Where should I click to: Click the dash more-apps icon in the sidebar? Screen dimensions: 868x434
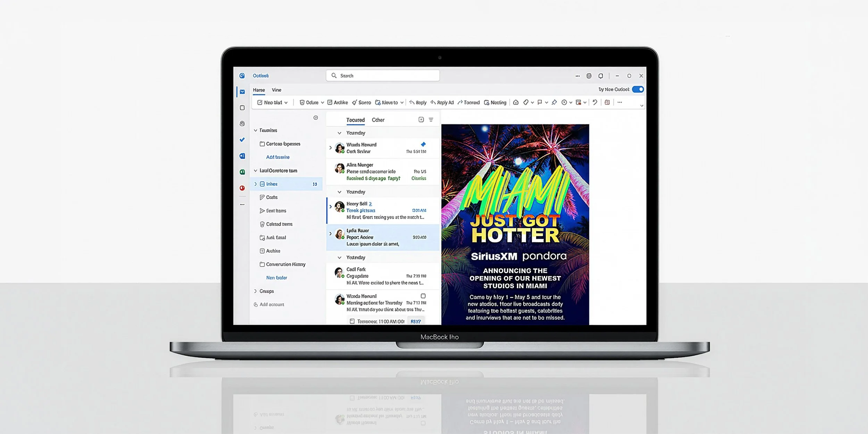[x=242, y=205]
